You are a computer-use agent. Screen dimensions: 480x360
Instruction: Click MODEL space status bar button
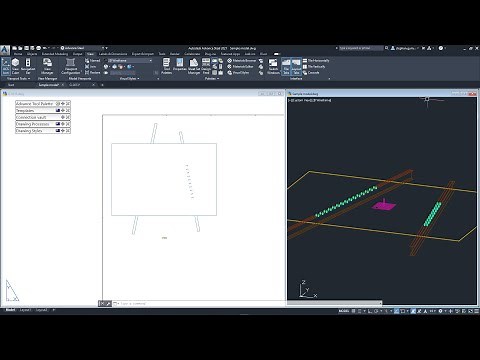pos(344,311)
